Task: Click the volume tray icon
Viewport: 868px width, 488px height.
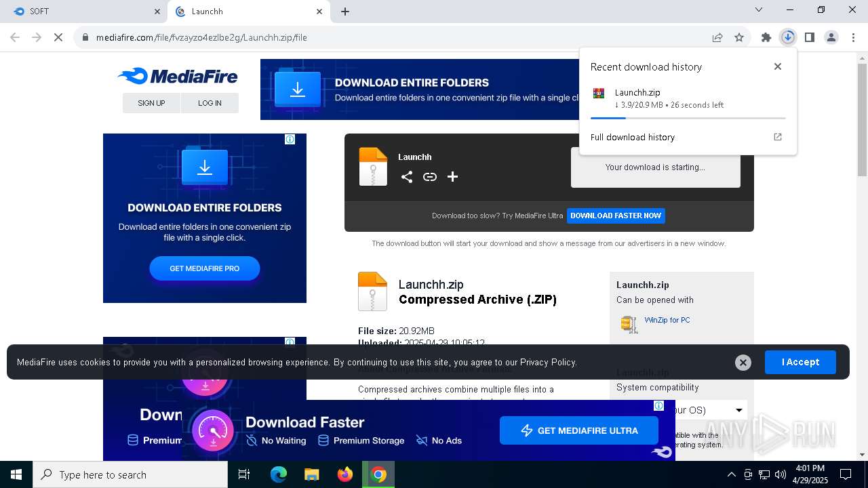Action: click(x=781, y=474)
